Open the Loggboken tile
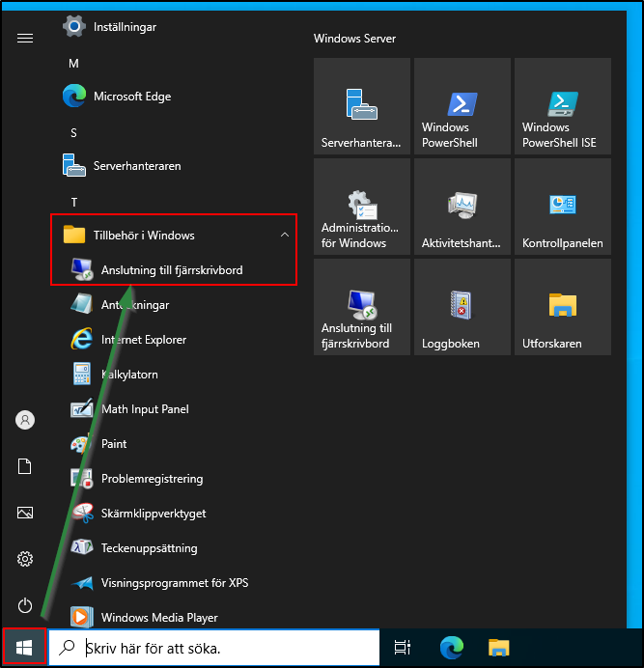The height and width of the screenshot is (668, 644). 462,307
